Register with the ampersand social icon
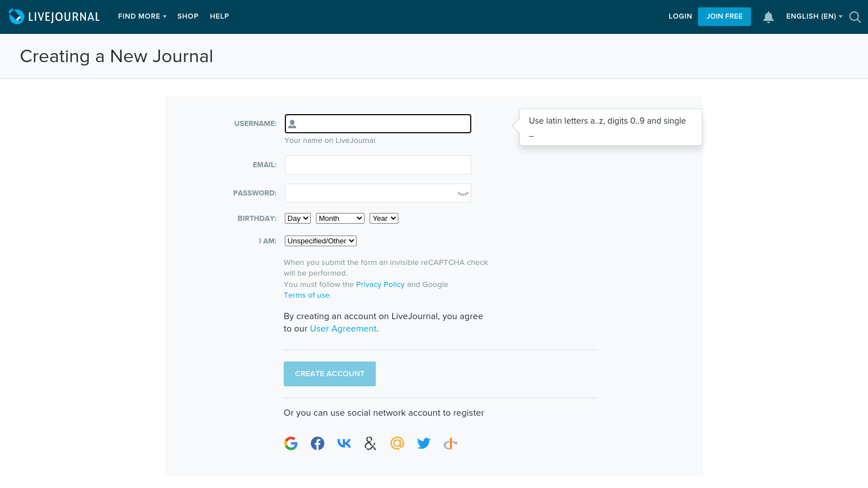868x488 pixels. tap(371, 443)
